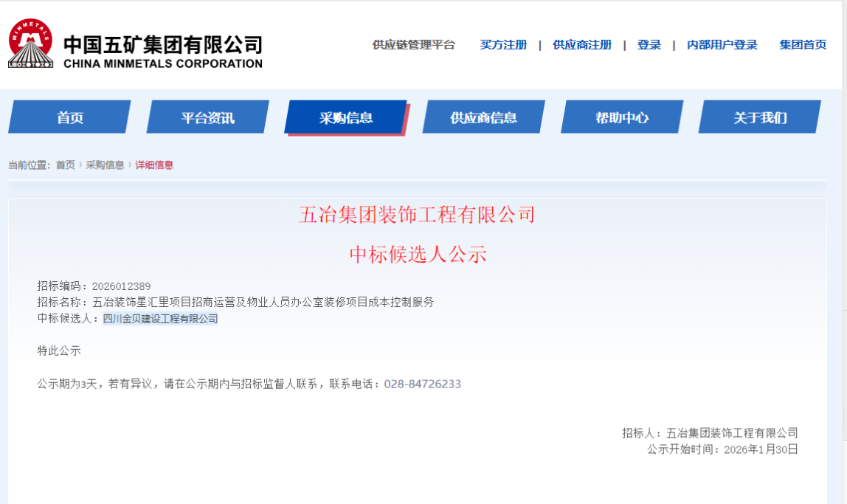This screenshot has height=504, width=847.
Task: Click the 公示开始时间 date line
Action: point(722,449)
